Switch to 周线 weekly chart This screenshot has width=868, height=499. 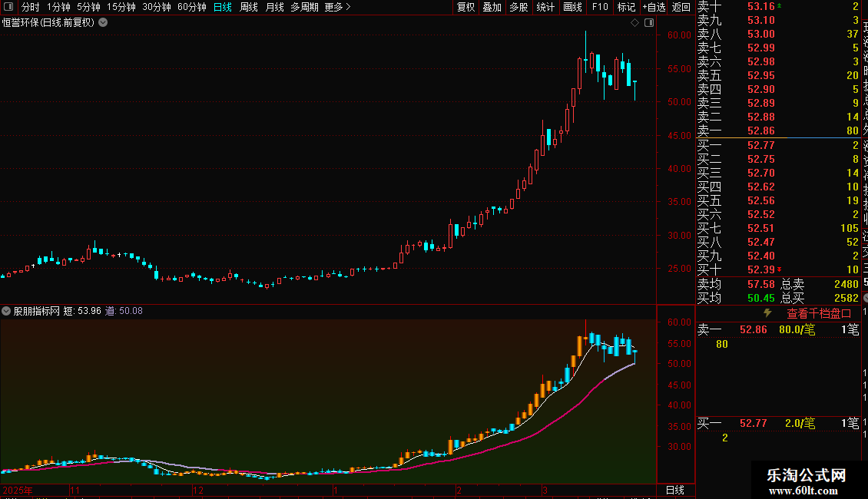click(249, 7)
